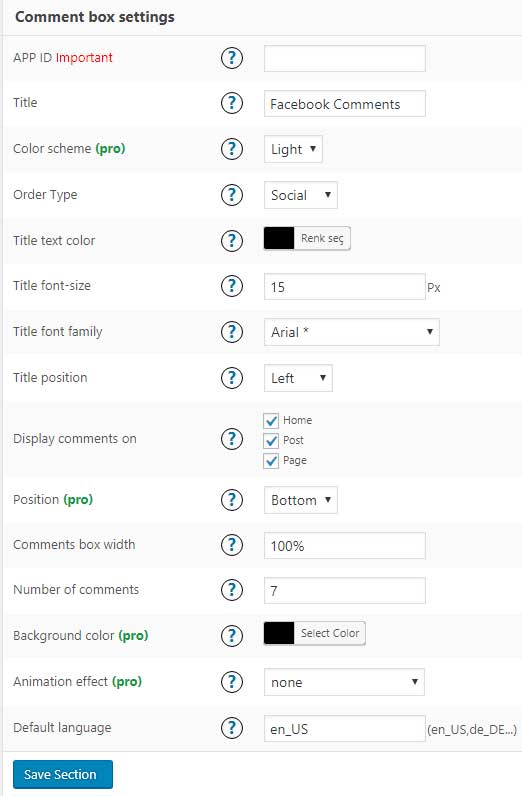The height and width of the screenshot is (796, 522).
Task: Open the Position Bottom dropdown
Action: (301, 500)
